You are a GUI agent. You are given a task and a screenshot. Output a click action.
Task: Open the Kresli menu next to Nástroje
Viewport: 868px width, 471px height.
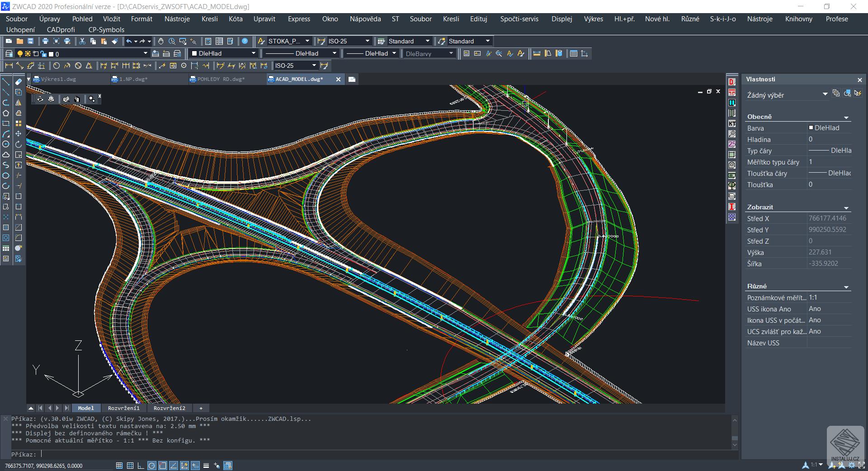209,19
